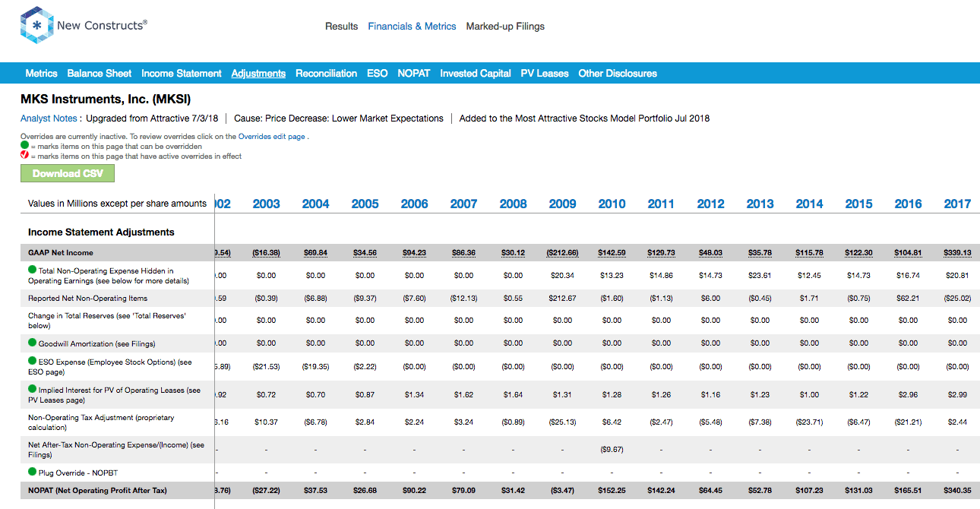
Task: Click the Reported Net Non-Operating Items label
Action: click(88, 299)
